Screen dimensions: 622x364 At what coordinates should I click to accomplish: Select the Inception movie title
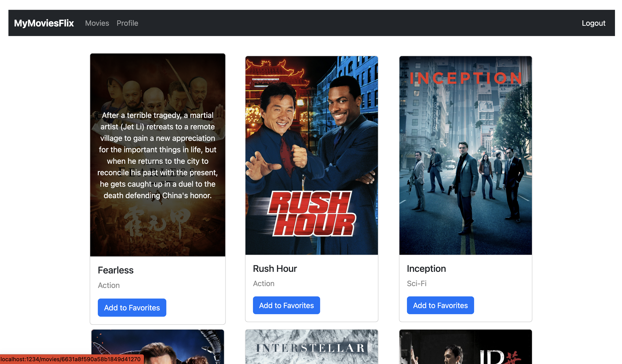point(426,269)
